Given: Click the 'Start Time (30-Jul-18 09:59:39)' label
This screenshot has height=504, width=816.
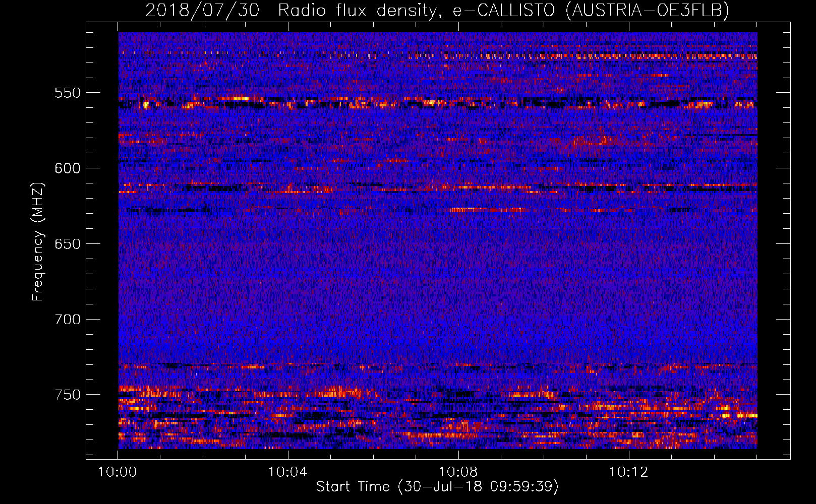Looking at the screenshot, I should pyautogui.click(x=437, y=487).
